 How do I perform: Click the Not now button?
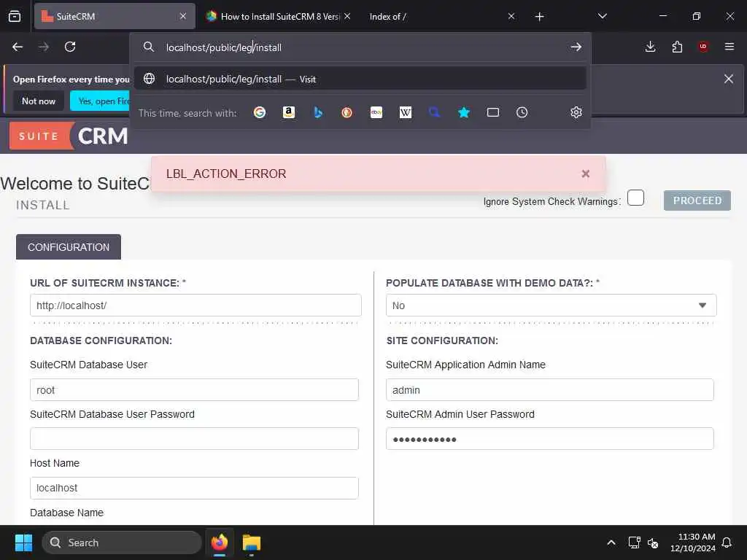(x=39, y=101)
